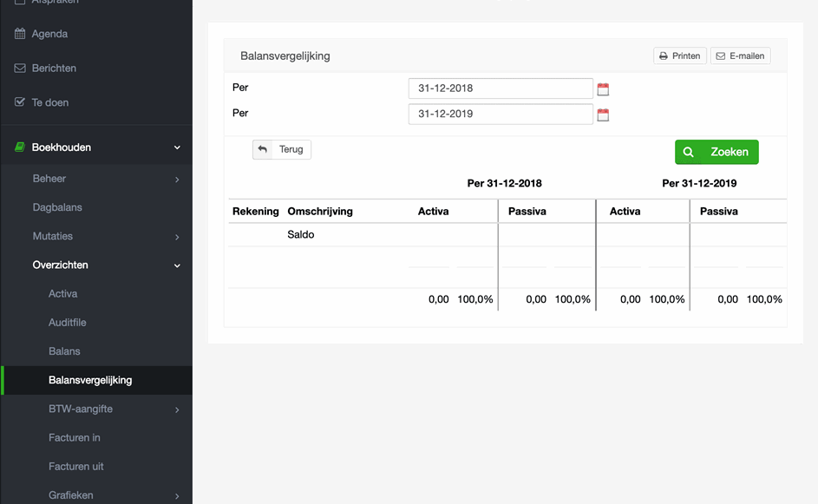The width and height of the screenshot is (818, 504).
Task: Click the E-mailen button
Action: 740,56
